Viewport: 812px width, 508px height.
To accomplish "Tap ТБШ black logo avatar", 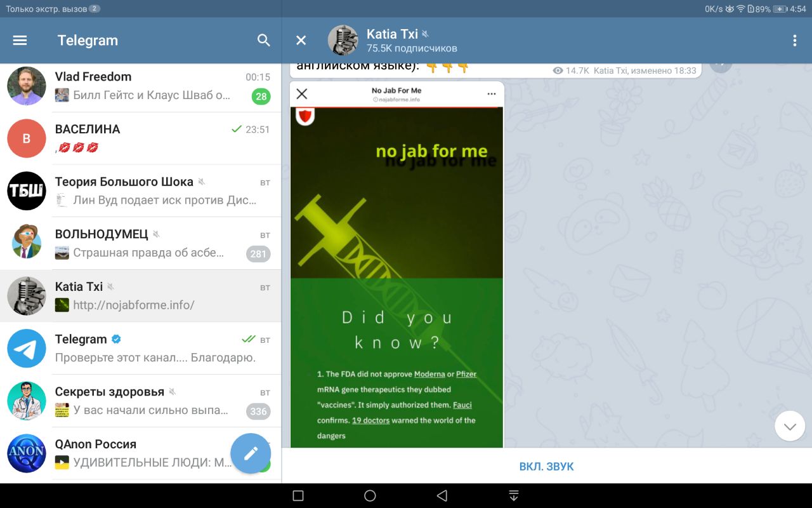I will pos(27,190).
